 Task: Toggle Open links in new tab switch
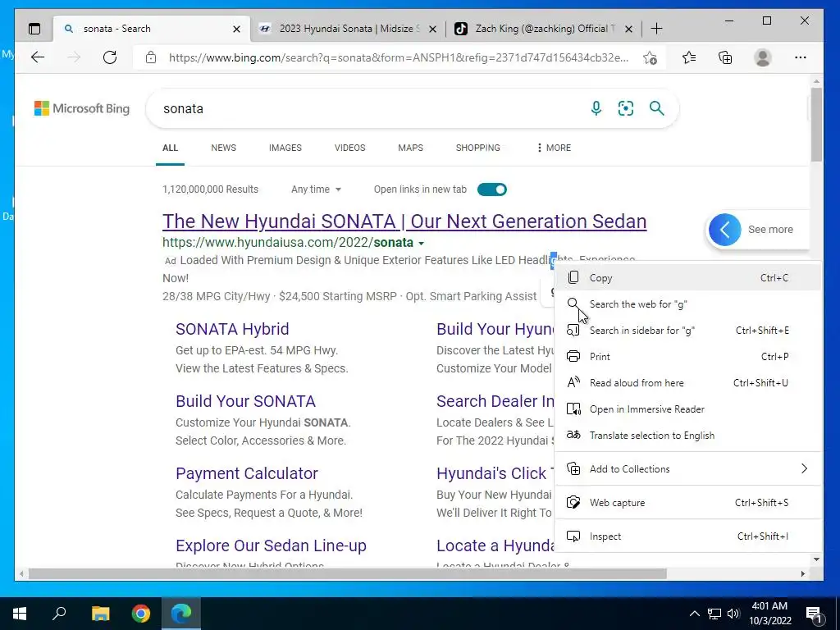pos(492,189)
